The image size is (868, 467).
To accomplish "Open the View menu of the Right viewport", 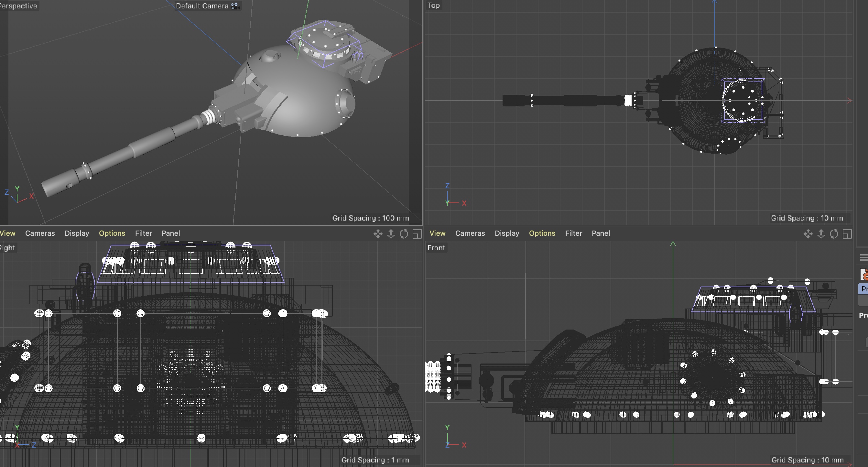I will tap(7, 233).
